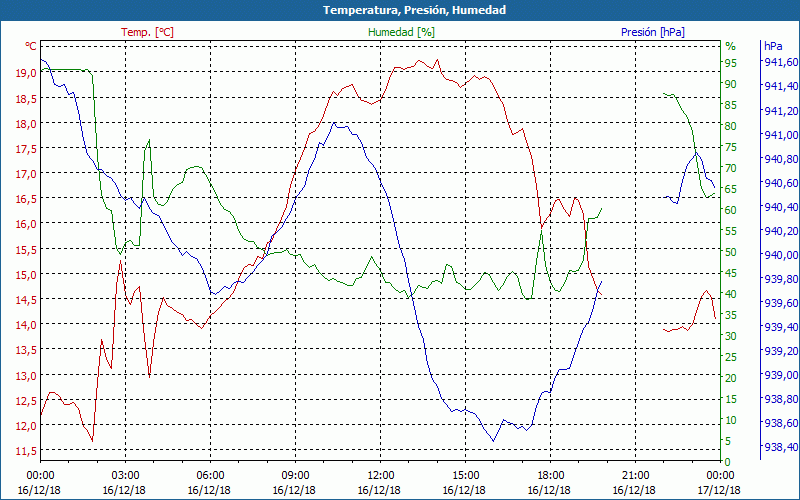Click the 940,60 pressure axis value
This screenshot has width=800, height=500.
click(x=780, y=183)
